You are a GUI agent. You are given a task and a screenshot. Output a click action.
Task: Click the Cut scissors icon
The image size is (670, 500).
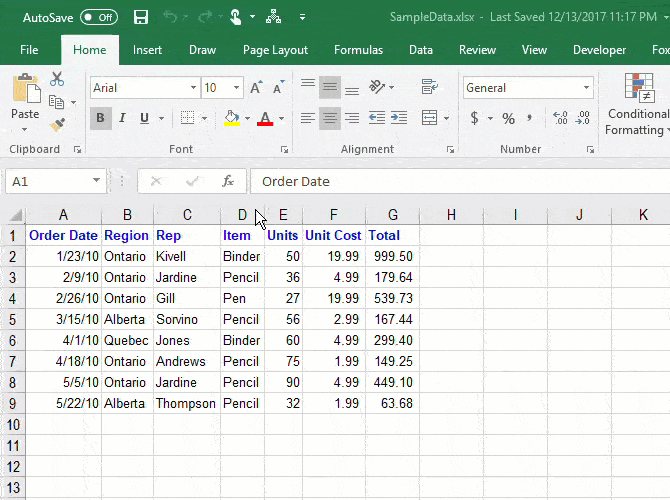[x=57, y=79]
